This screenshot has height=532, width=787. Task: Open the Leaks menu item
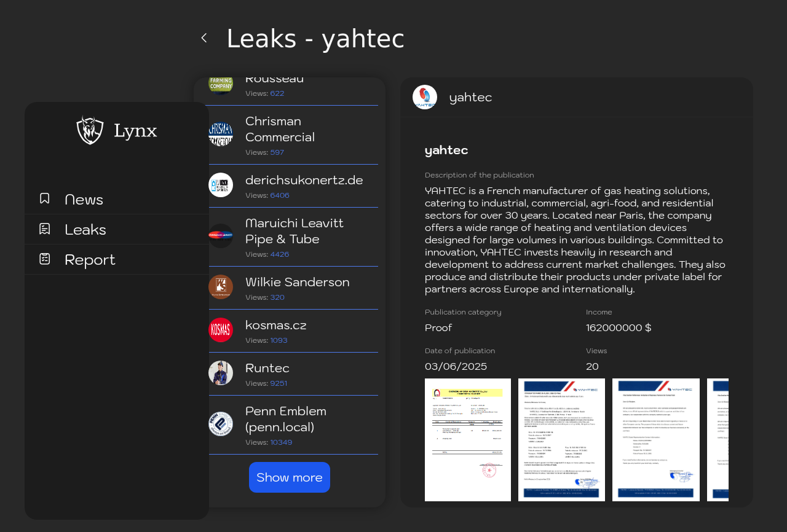[117, 229]
